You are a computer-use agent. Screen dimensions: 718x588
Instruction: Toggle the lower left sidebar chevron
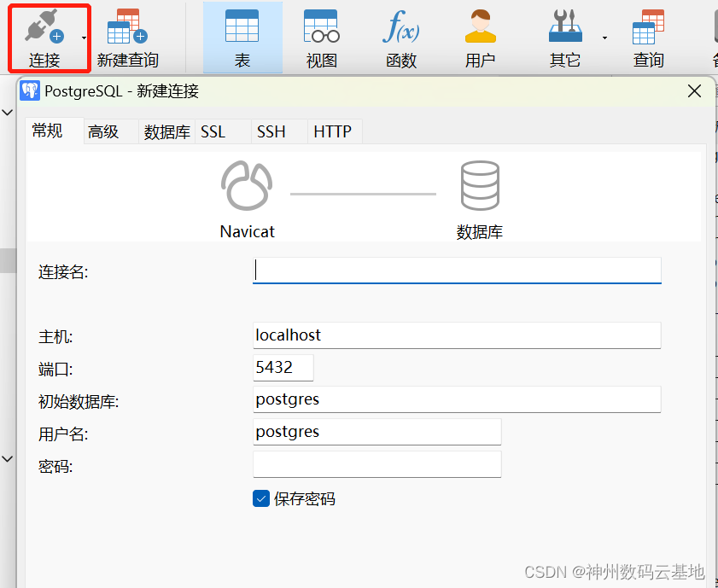(8, 458)
